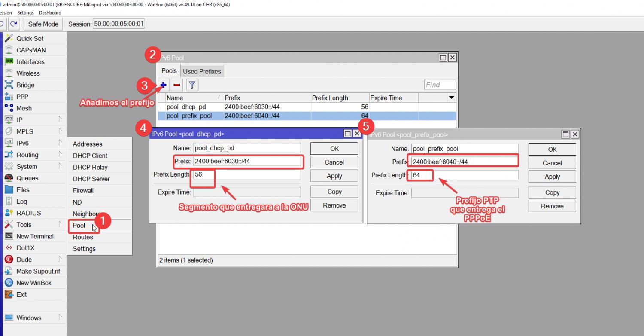644x336 pixels.
Task: Open the Settings menu in the menu bar
Action: click(25, 13)
